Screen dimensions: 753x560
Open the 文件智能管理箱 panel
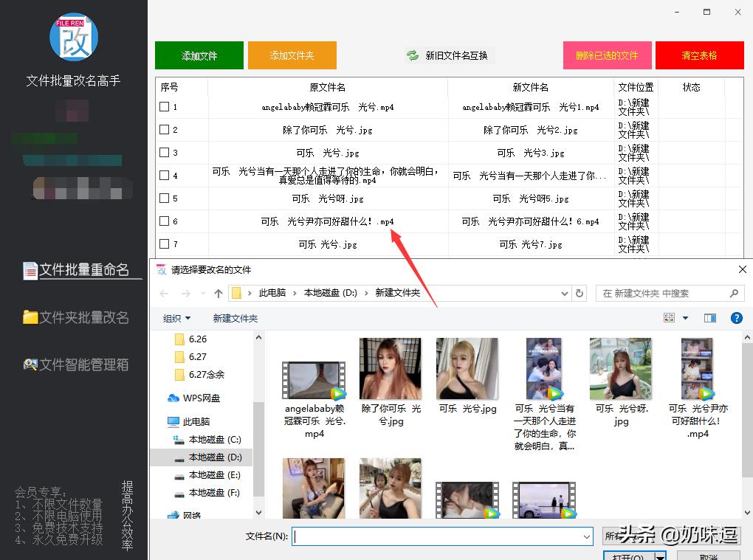click(76, 366)
